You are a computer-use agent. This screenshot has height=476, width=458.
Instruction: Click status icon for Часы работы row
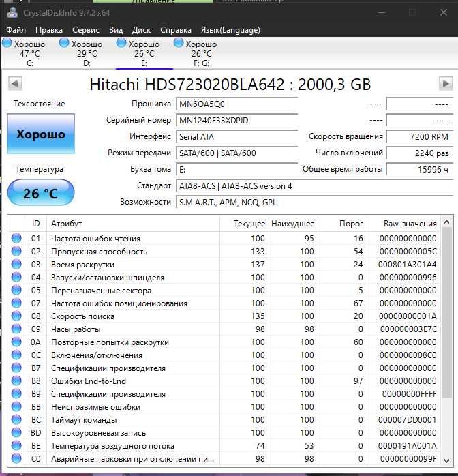point(16,329)
